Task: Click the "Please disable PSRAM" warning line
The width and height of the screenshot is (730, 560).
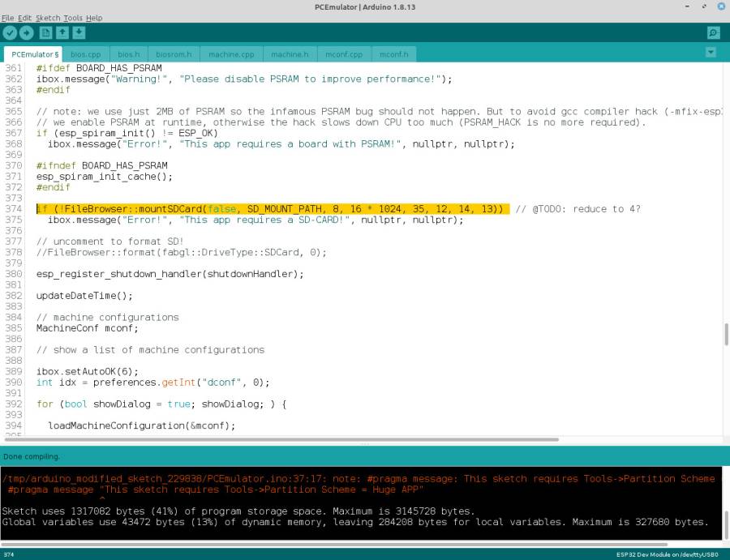Action: click(x=244, y=79)
